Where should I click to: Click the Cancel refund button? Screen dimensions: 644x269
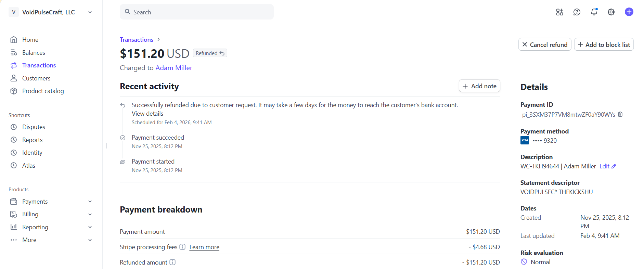click(x=545, y=44)
